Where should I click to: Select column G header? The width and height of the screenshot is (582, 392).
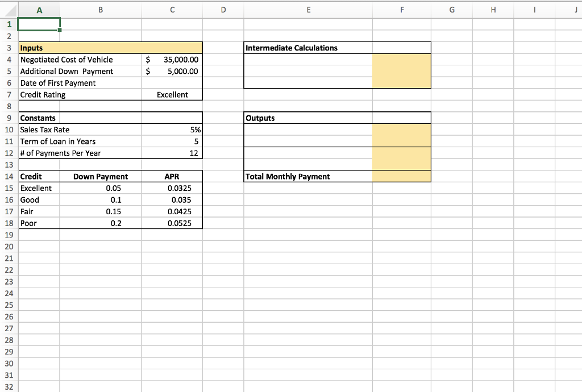click(x=452, y=10)
